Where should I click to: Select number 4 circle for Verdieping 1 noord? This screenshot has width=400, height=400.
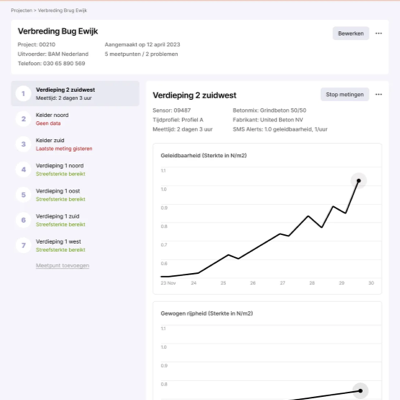(23, 170)
